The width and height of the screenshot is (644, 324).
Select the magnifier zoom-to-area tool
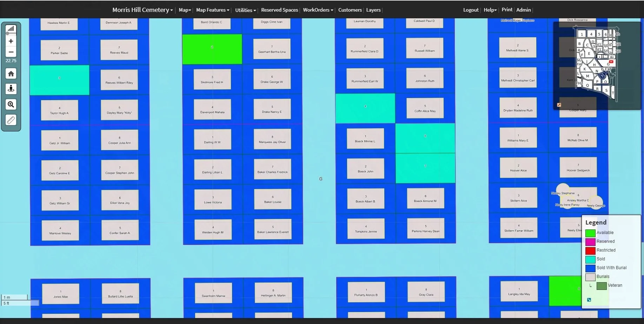(x=11, y=104)
